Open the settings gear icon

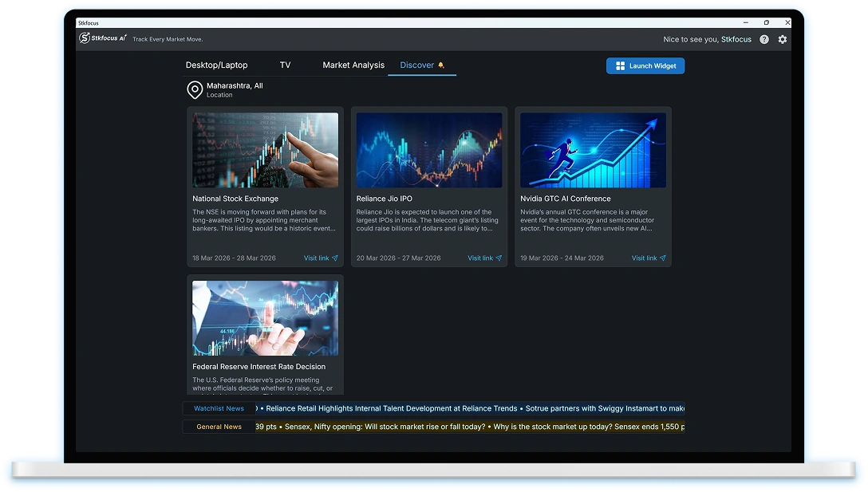coord(782,39)
